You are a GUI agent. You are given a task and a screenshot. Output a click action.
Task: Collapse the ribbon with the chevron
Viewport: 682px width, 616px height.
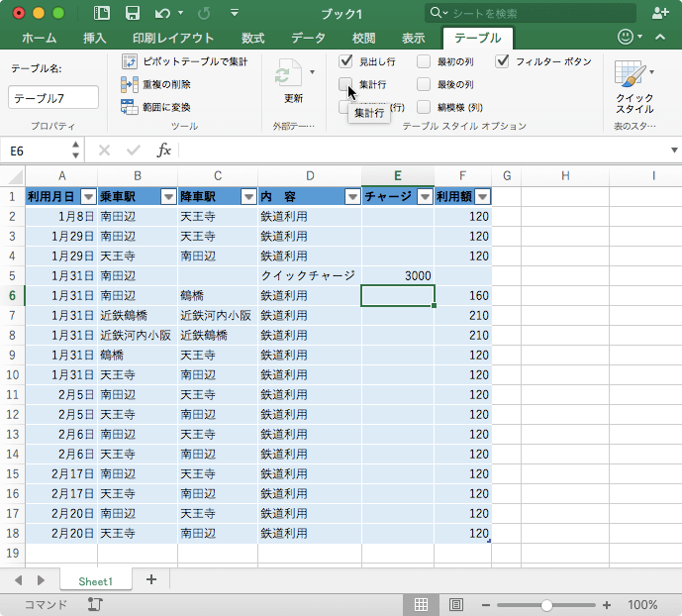click(x=660, y=37)
